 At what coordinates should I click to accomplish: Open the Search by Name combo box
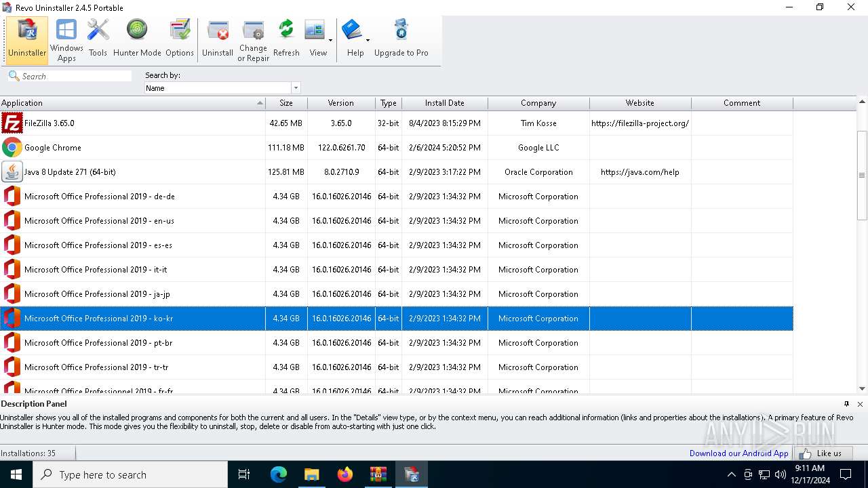point(222,88)
